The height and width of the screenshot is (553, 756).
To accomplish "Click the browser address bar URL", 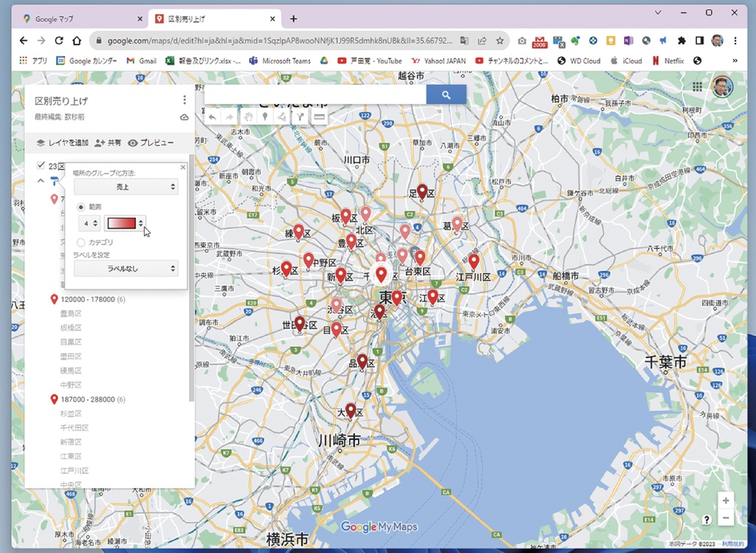I will coord(280,41).
